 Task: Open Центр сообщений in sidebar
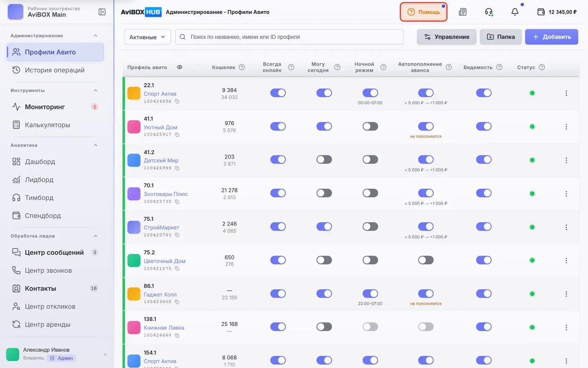click(x=55, y=252)
